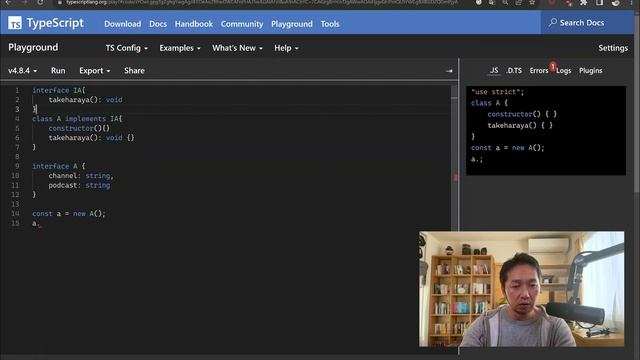Collapse the sidebar using the arrow icon
This screenshot has width=640, height=360.
tap(449, 71)
